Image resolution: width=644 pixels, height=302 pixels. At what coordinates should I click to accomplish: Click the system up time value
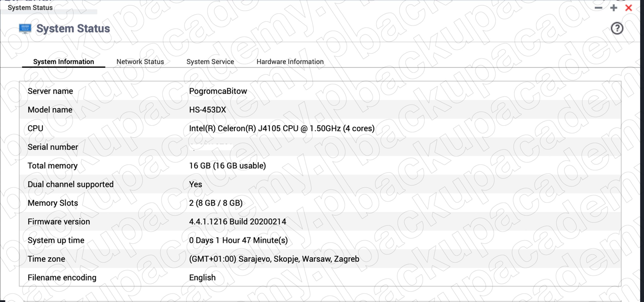pos(238,240)
